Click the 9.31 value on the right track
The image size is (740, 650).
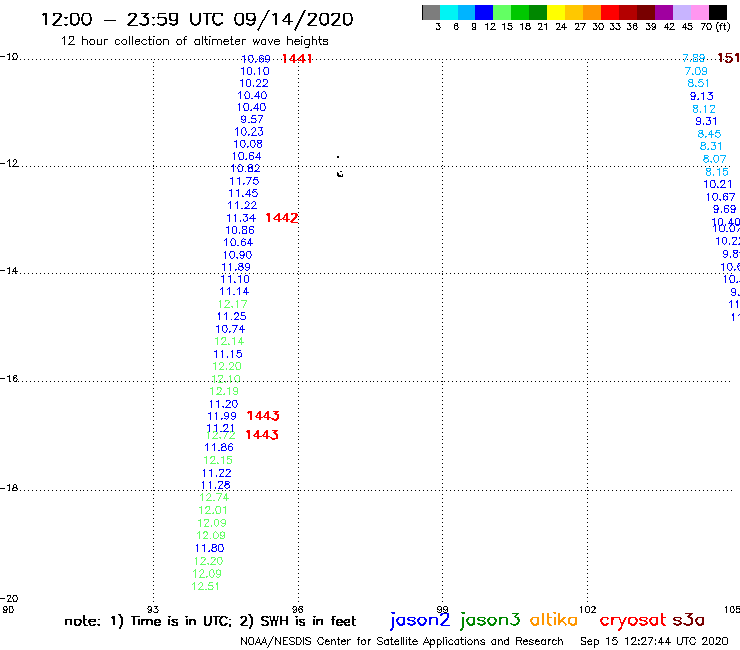click(x=706, y=121)
